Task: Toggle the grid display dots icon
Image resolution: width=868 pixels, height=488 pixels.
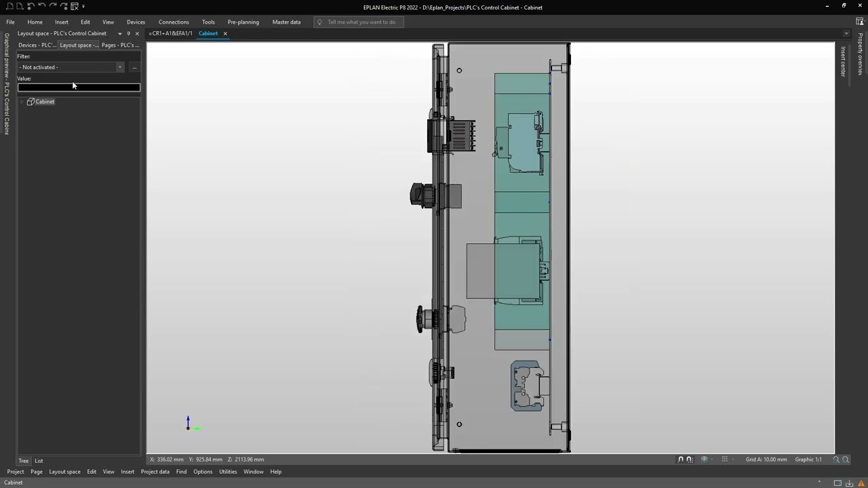Action: coord(725,460)
